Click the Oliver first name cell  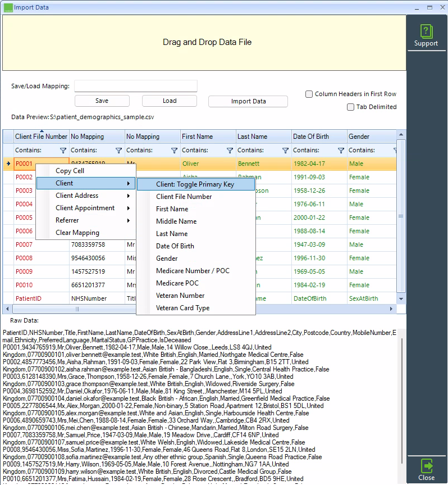point(208,164)
